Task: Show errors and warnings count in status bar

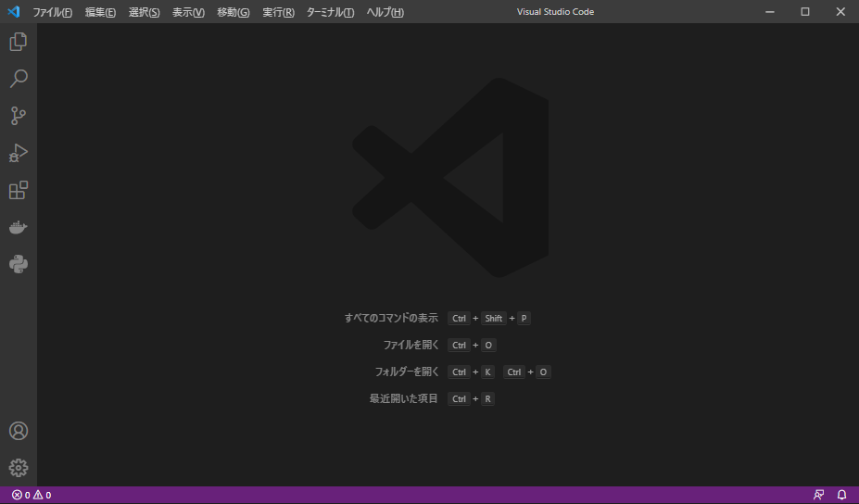Action: click(x=32, y=496)
